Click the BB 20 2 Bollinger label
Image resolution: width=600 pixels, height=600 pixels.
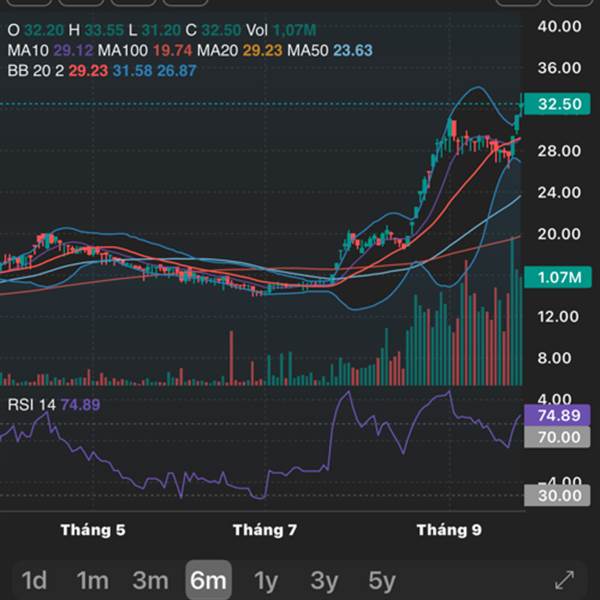tap(30, 70)
